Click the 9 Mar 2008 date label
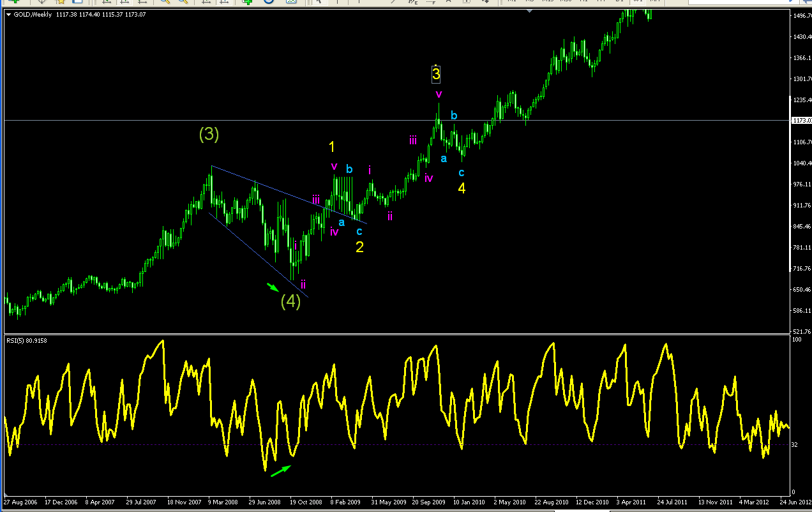The width and height of the screenshot is (812, 512). pyautogui.click(x=223, y=502)
